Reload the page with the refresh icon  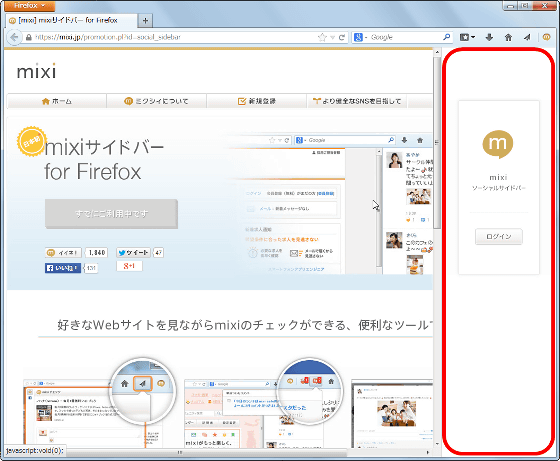[342, 37]
